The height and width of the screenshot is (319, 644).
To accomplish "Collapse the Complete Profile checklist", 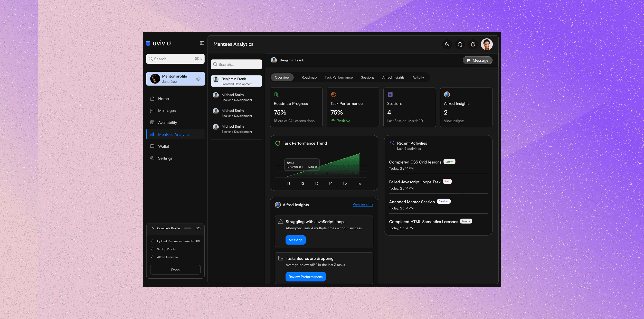I will coord(152,228).
